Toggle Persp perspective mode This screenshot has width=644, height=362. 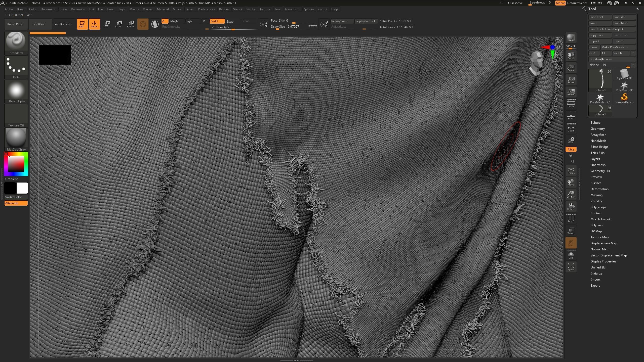pyautogui.click(x=571, y=104)
